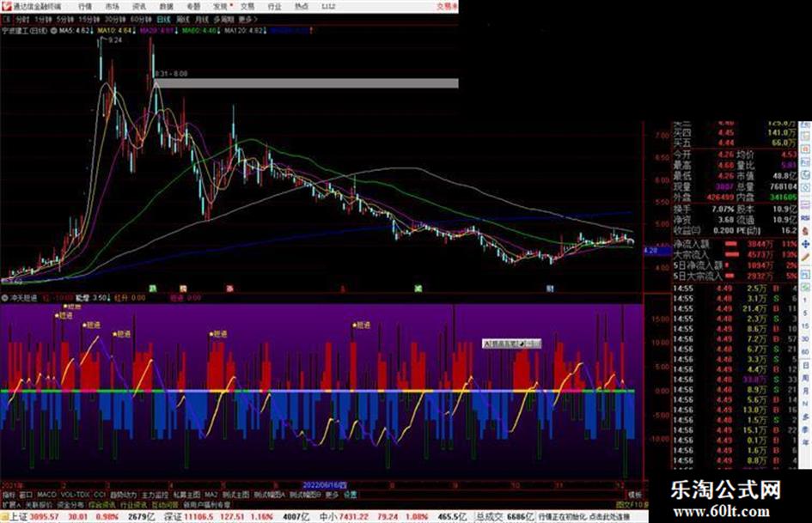Open the 交易 menu
The height and width of the screenshot is (523, 812).
pyautogui.click(x=247, y=7)
